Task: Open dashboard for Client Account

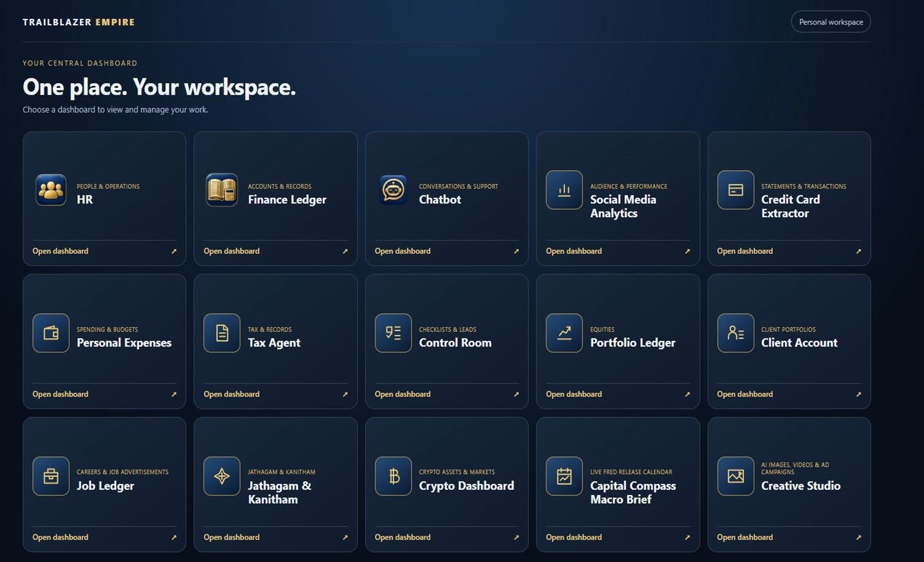Action: (745, 394)
